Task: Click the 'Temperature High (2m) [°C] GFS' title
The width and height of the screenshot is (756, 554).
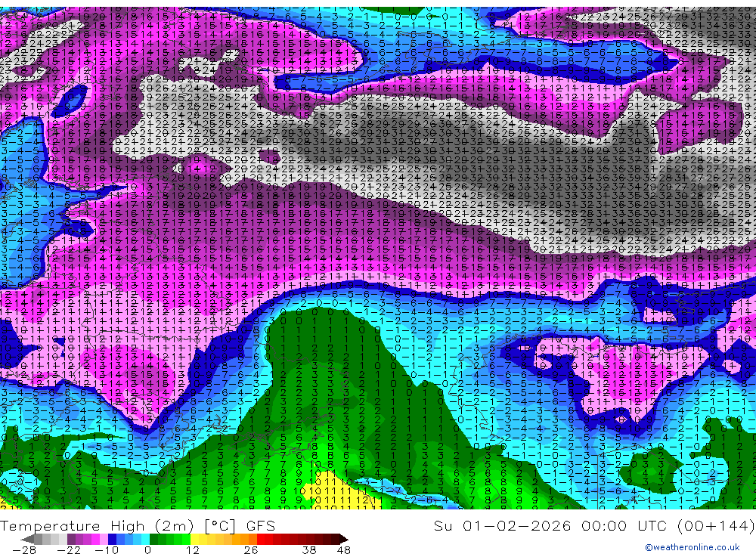Action: point(138,525)
